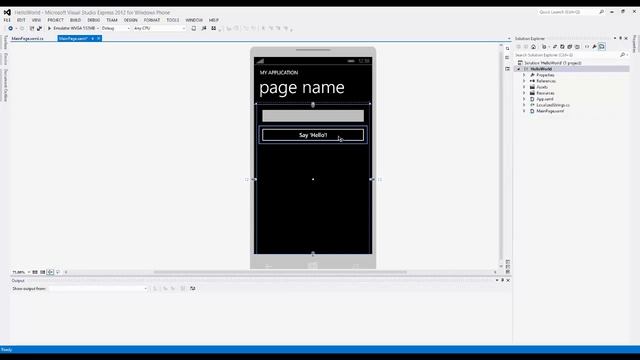The height and width of the screenshot is (360, 640).
Task: Select the gray text box in designer
Action: tap(313, 116)
